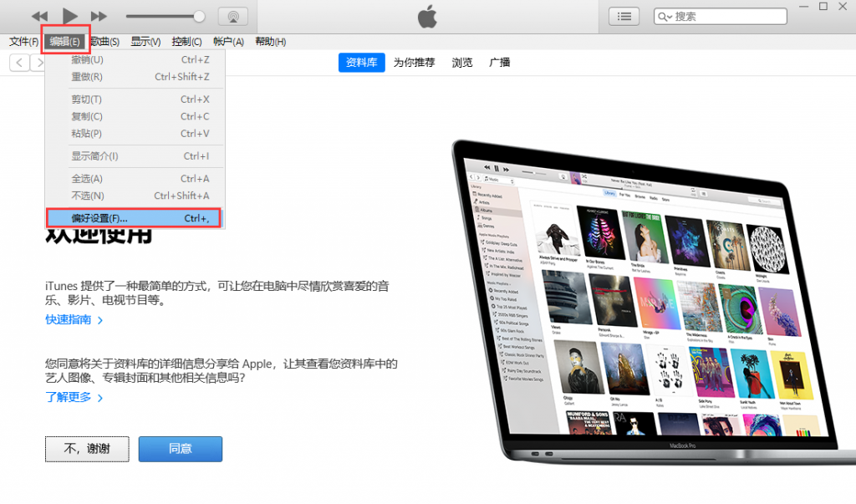Open the 了解更多 link
The height and width of the screenshot is (504, 856).
74,398
